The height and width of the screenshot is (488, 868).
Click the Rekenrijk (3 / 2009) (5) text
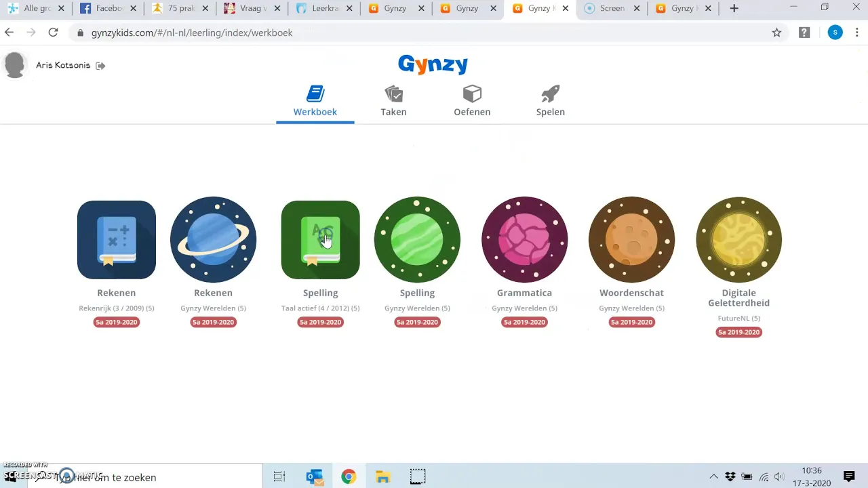point(117,308)
